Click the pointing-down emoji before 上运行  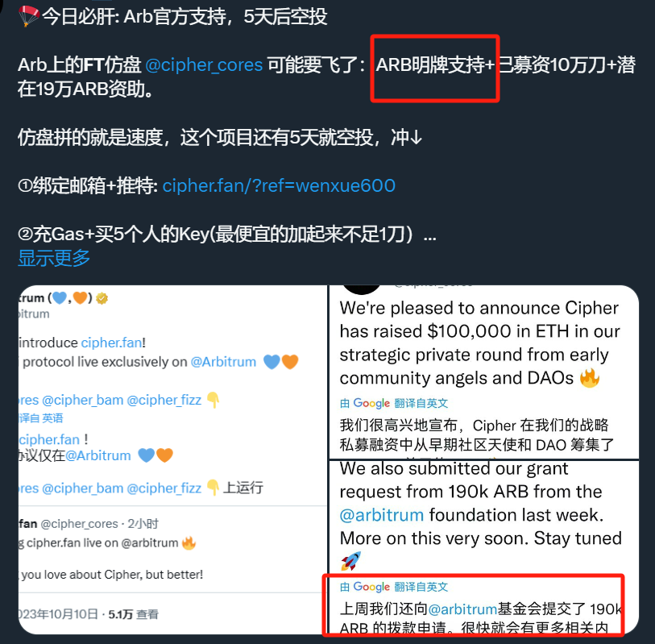[213, 488]
